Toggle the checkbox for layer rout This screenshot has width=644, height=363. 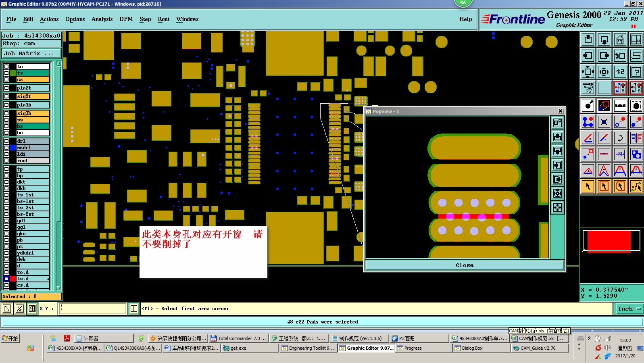(x=6, y=161)
